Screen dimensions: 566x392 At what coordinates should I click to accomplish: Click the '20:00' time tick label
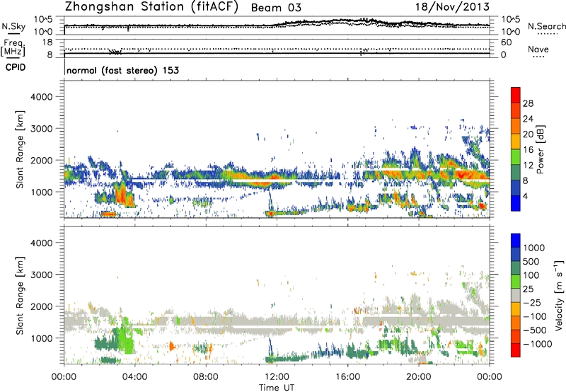pos(419,377)
